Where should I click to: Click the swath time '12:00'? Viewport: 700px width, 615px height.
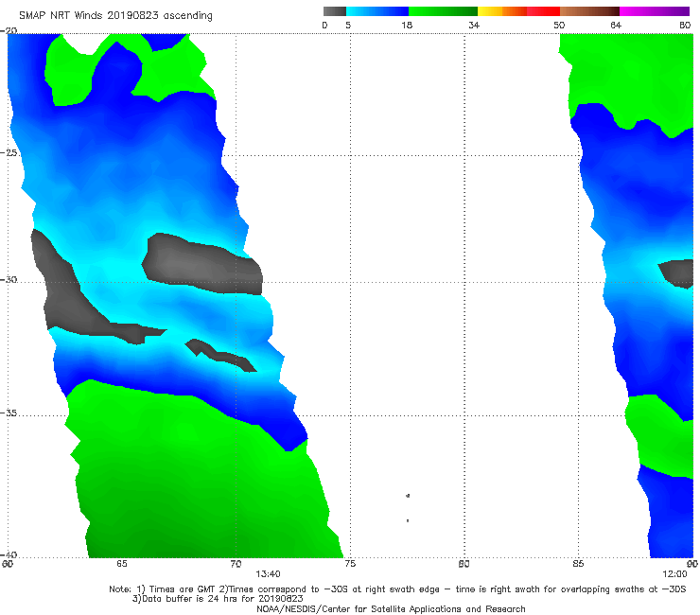pos(674,574)
